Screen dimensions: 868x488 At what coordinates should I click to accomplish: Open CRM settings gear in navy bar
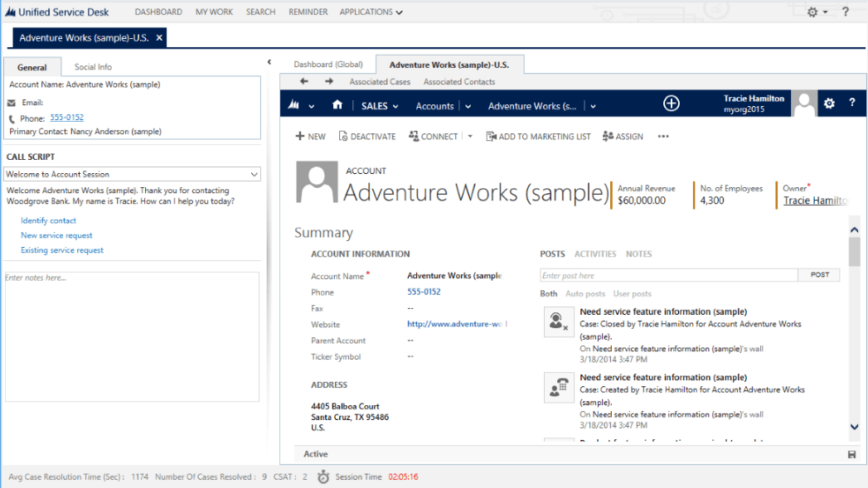(x=829, y=104)
